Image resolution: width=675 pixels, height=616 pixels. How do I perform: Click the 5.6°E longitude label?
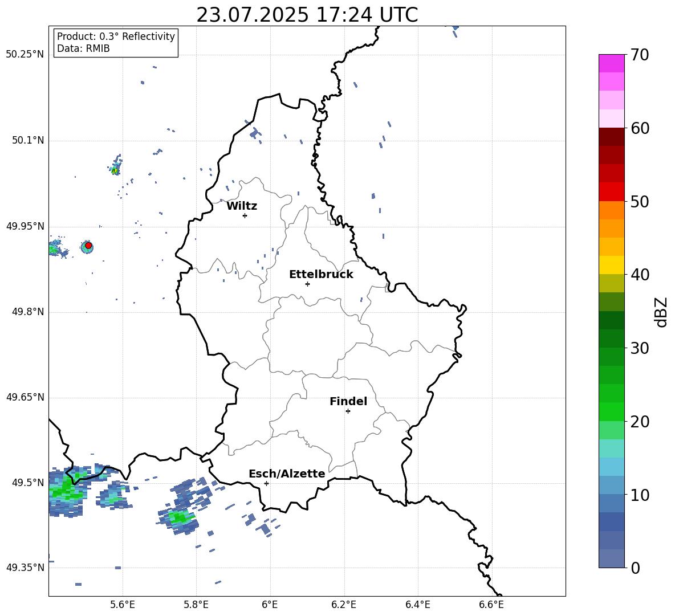coord(123,605)
